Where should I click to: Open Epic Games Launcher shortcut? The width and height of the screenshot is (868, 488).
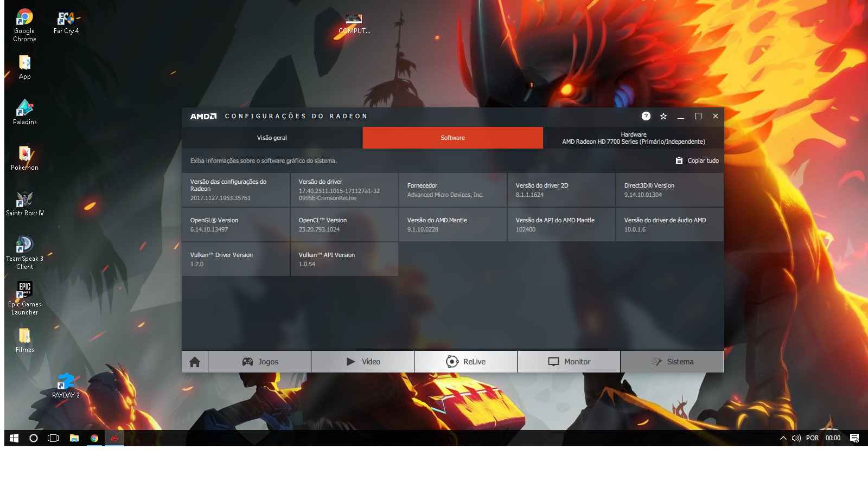coord(24,298)
